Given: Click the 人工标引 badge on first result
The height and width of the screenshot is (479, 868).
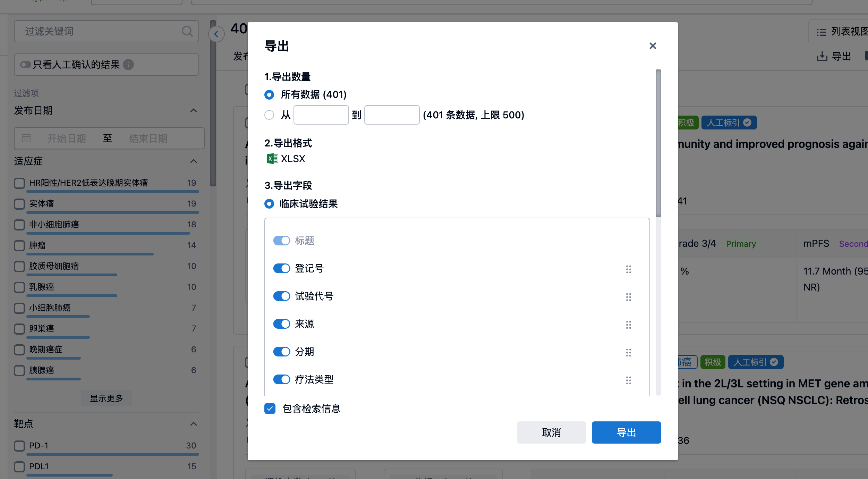Looking at the screenshot, I should (x=729, y=123).
